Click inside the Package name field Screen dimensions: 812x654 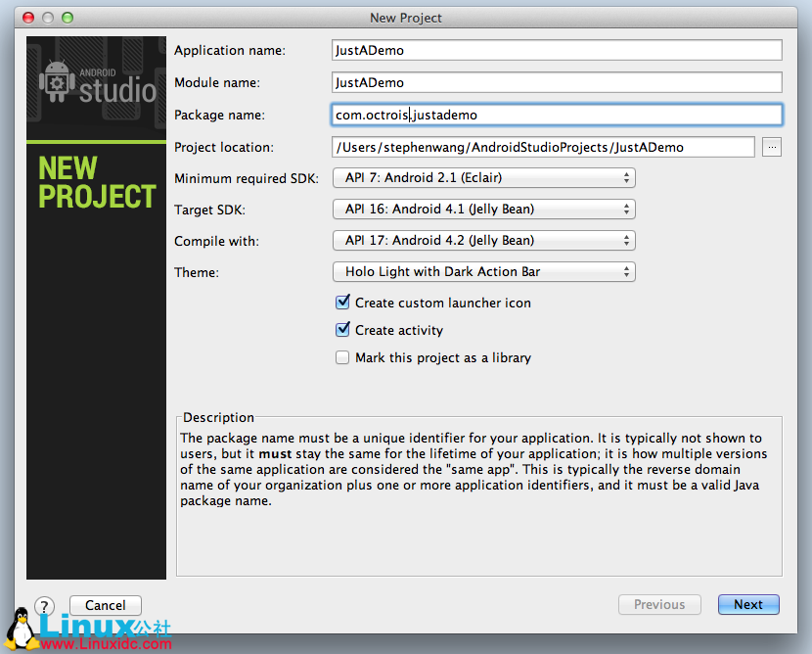(x=557, y=115)
